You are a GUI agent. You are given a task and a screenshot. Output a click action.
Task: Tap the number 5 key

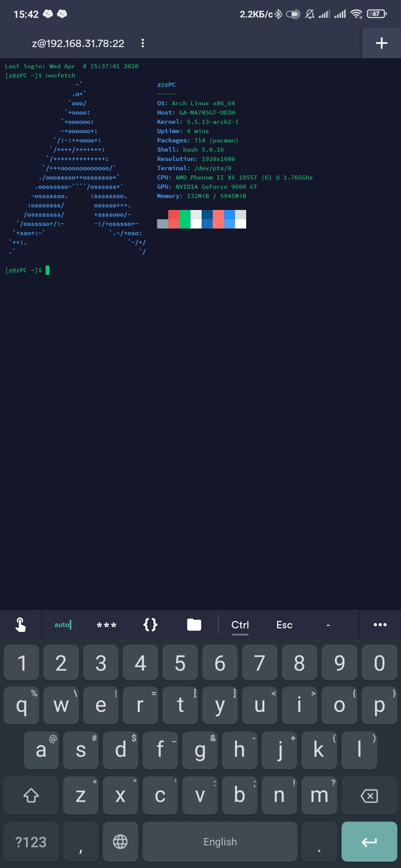point(180,662)
